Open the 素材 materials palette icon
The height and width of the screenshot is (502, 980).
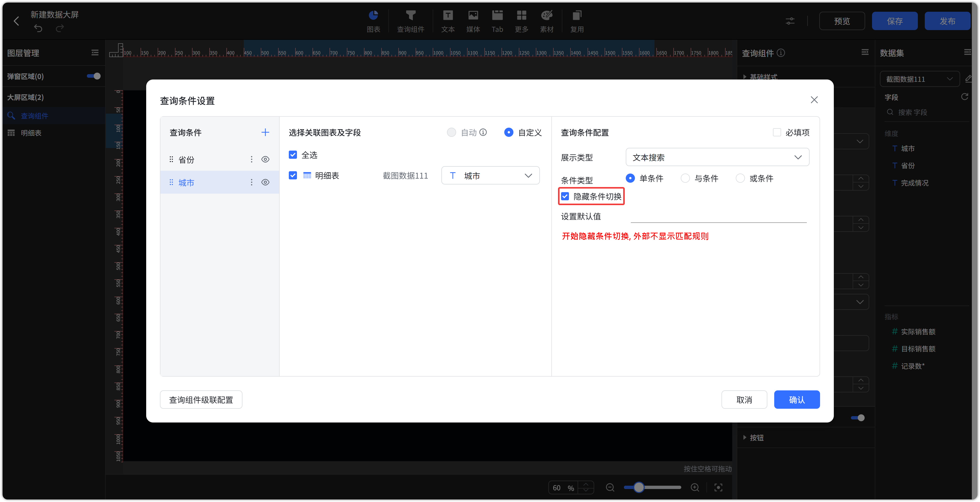click(x=547, y=21)
